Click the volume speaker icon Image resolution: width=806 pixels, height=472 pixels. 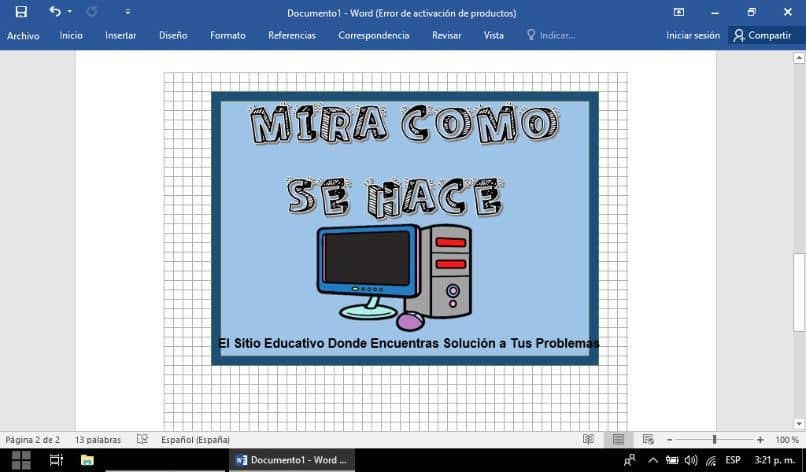point(691,460)
